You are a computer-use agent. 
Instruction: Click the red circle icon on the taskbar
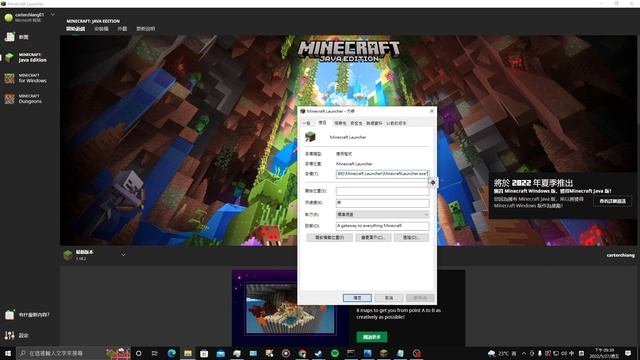point(416,353)
